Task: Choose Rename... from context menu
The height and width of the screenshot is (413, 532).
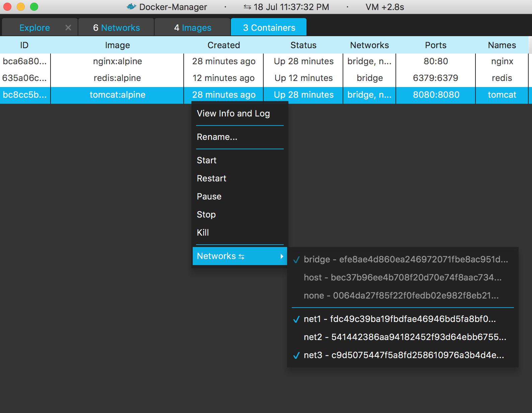Action: click(240, 137)
